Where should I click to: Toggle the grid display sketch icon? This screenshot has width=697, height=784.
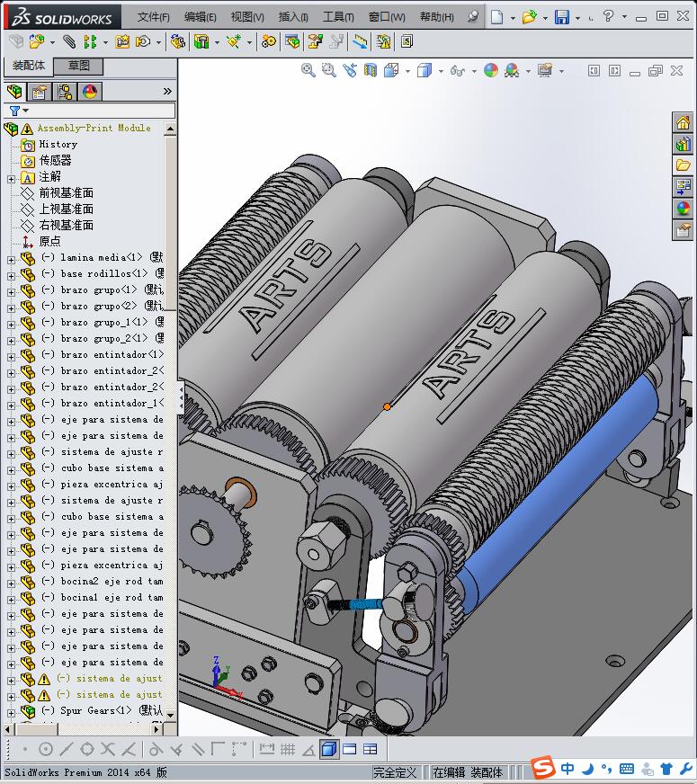coord(288,749)
